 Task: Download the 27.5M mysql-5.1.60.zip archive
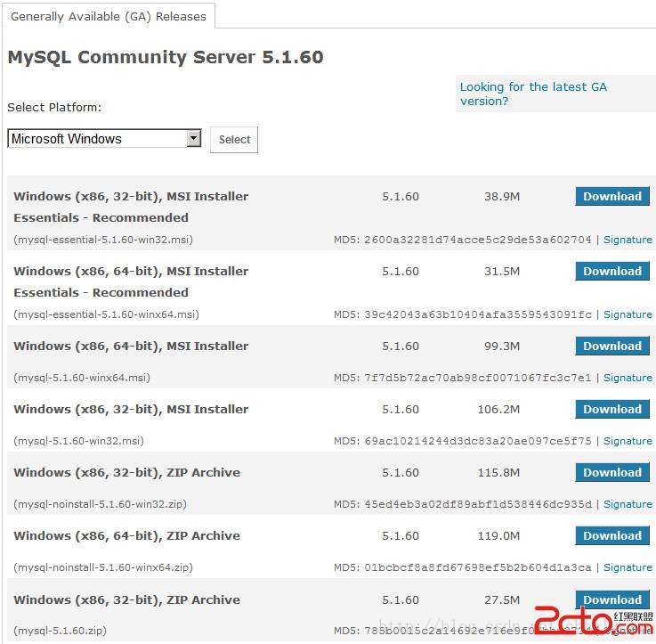coord(611,599)
